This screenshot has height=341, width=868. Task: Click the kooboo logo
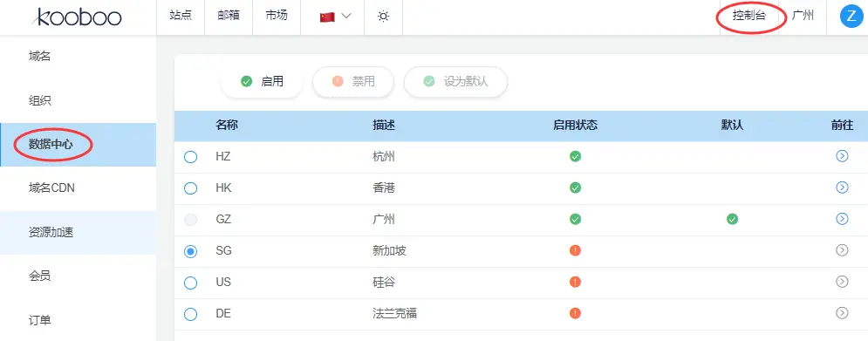(x=77, y=16)
